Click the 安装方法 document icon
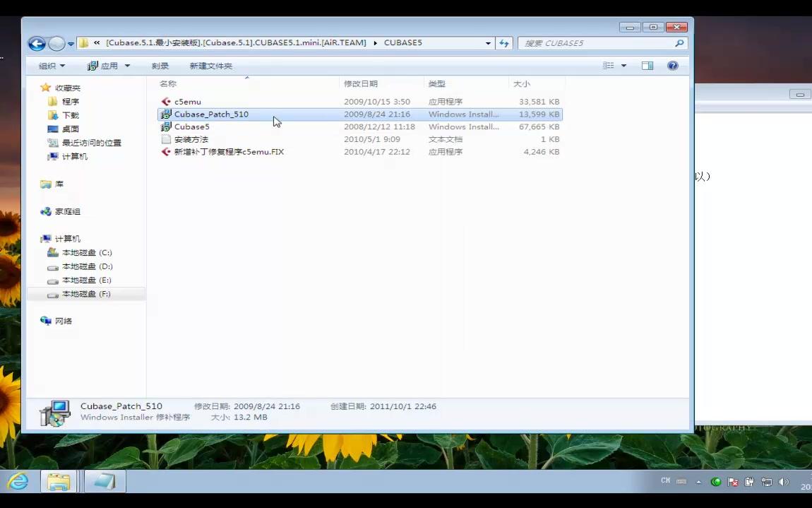The height and width of the screenshot is (508, 812). pyautogui.click(x=166, y=139)
